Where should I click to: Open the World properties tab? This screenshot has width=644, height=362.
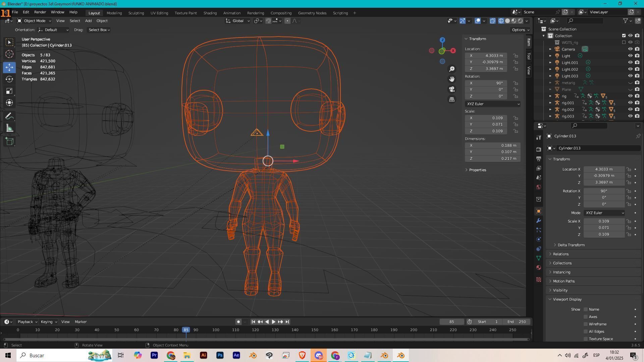pyautogui.click(x=539, y=187)
